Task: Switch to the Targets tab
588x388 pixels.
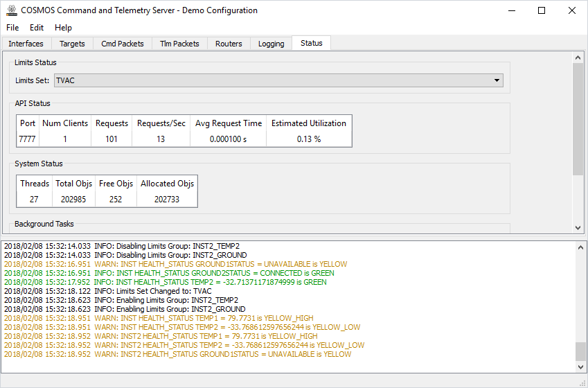Action: point(72,44)
